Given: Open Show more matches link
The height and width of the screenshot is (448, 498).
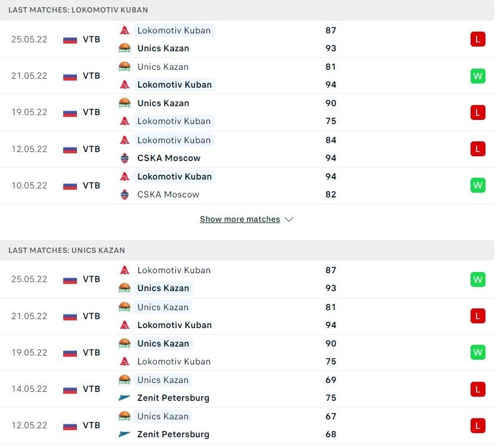Looking at the screenshot, I should (240, 220).
